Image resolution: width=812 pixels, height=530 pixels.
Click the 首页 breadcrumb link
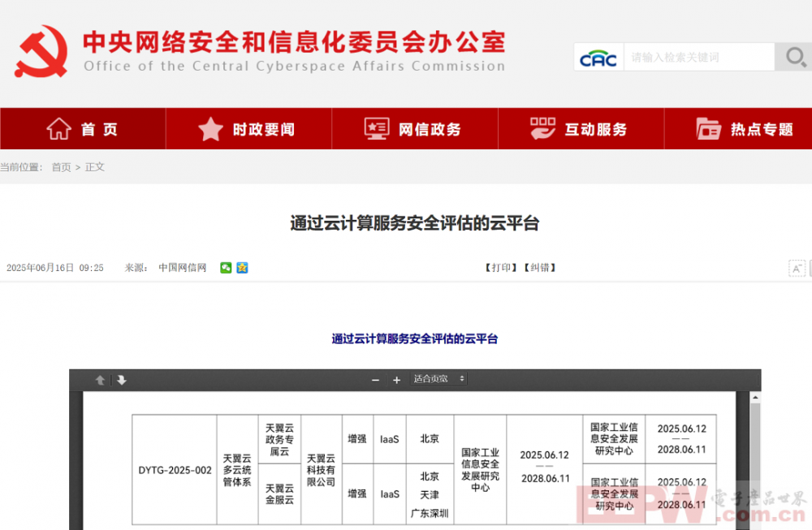pos(61,167)
